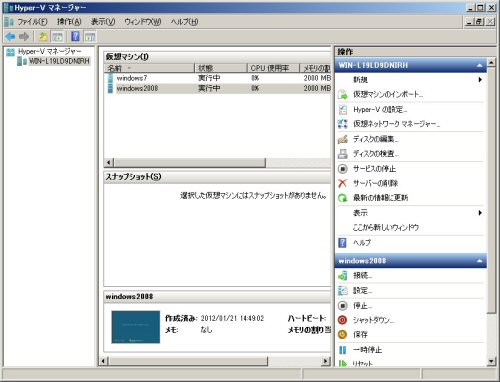This screenshot has width=500, height=382.
Task: Click the 表示 action label
Action: click(x=360, y=213)
